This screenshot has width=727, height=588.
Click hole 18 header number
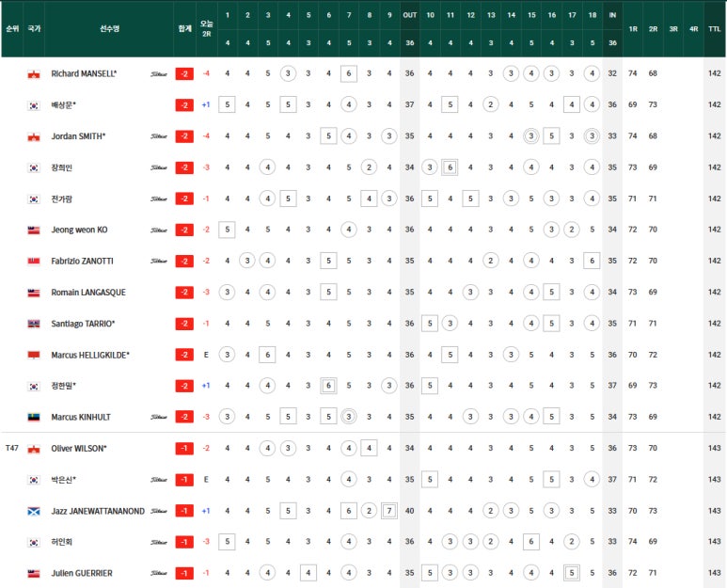[x=593, y=15]
